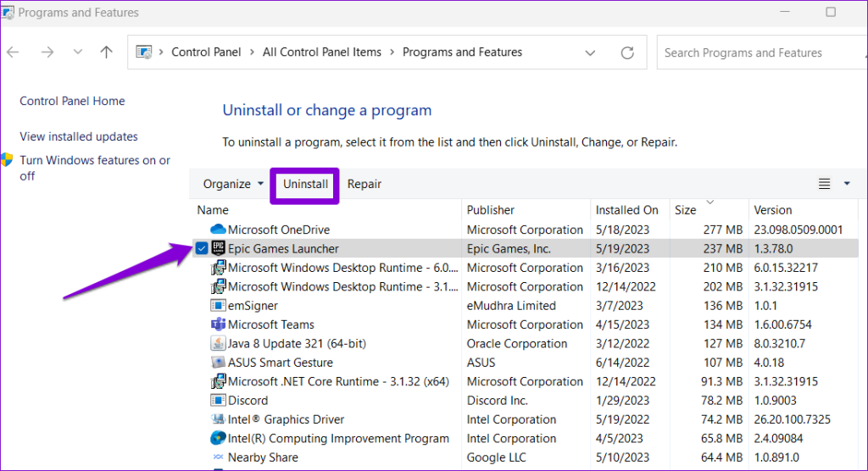Viewport: 868px width, 471px height.
Task: Open the address bar history dropdown
Action: click(x=590, y=53)
